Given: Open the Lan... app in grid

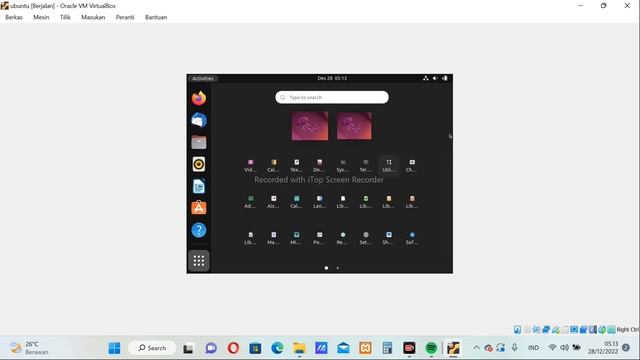Looking at the screenshot, I should point(320,202).
